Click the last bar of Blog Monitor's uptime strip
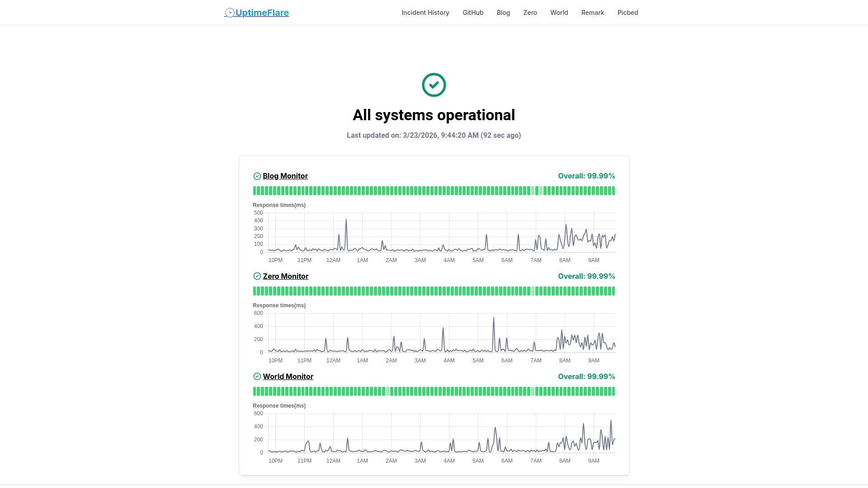Viewport: 868px width, 488px height. [613, 191]
